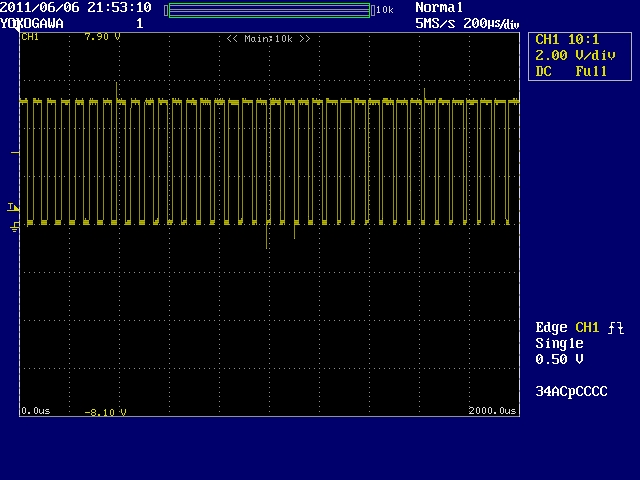Toggle the Single trigger mode label

559,343
